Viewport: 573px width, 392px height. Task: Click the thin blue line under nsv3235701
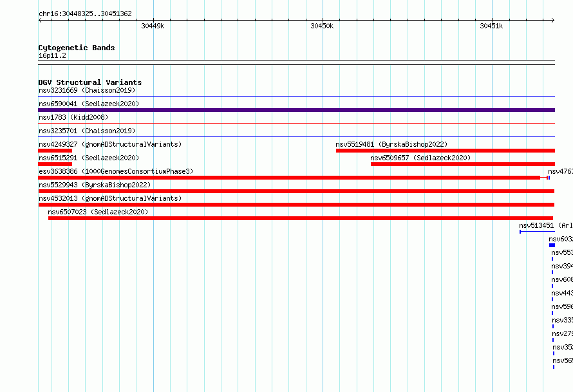click(296, 137)
